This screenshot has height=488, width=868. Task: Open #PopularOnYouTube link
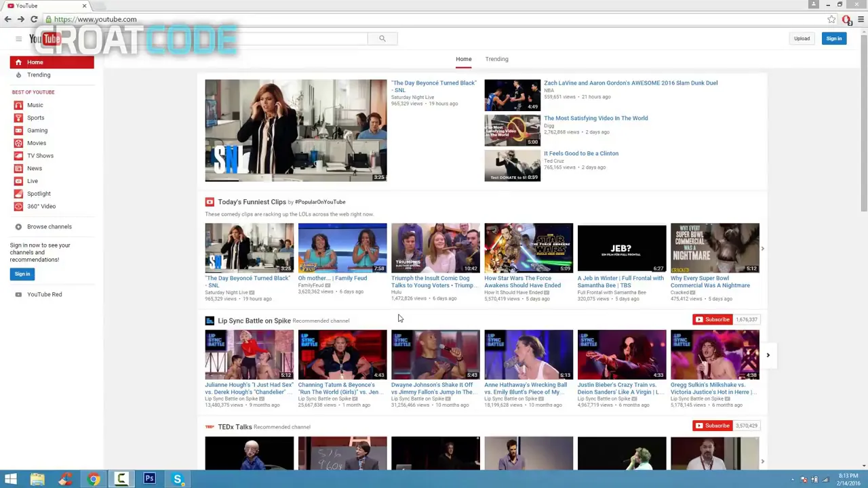pyautogui.click(x=320, y=202)
